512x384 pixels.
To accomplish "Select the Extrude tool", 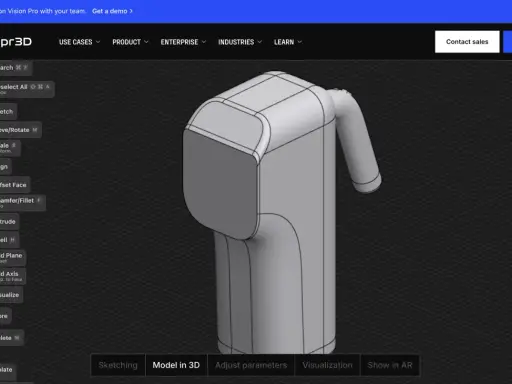I will [x=9, y=222].
